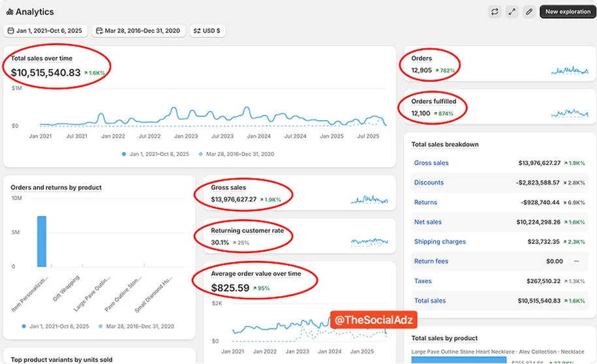
Task: Open the USD $ currency selector
Action: point(207,31)
